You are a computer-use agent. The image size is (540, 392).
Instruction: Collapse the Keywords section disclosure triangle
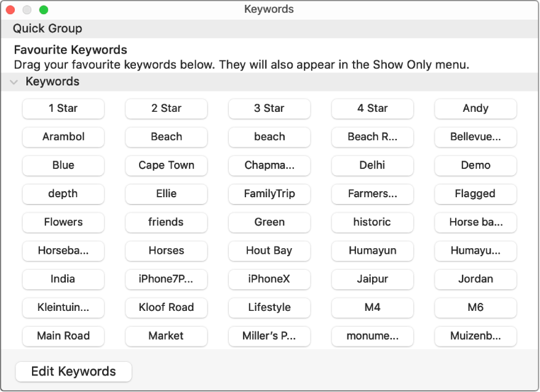point(15,81)
